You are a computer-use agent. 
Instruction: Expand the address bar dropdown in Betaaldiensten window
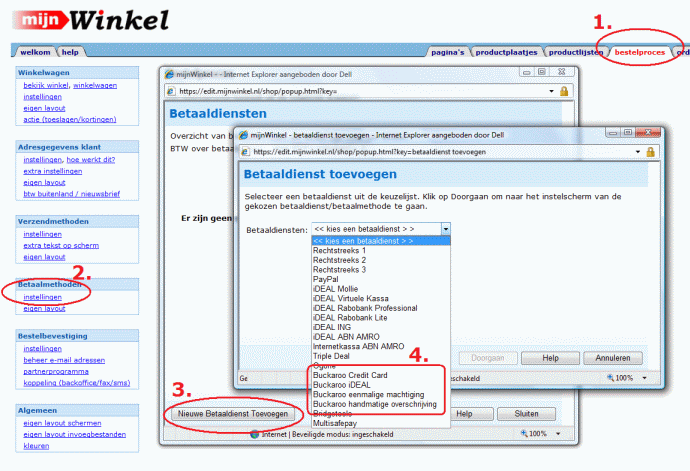551,91
